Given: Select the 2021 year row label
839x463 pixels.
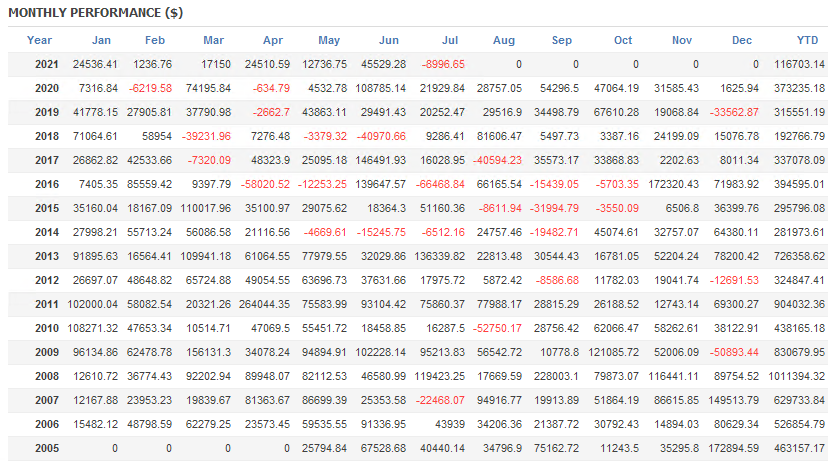Looking at the screenshot, I should (x=46, y=64).
